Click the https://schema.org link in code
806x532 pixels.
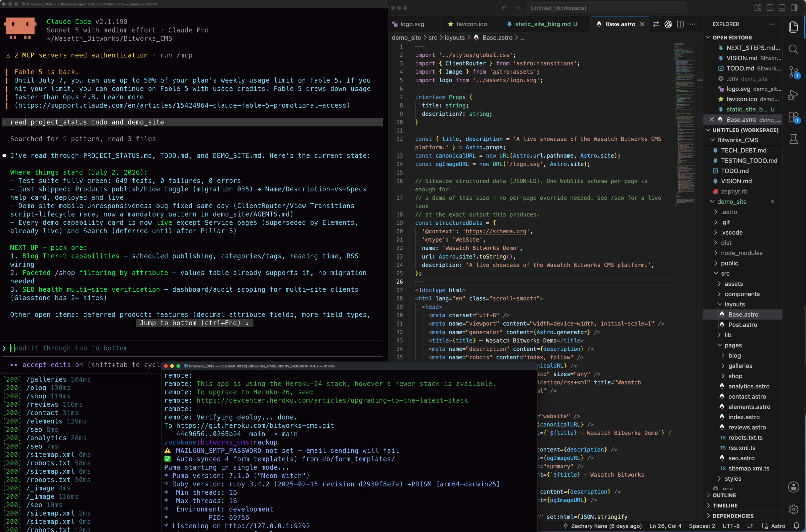coord(495,231)
